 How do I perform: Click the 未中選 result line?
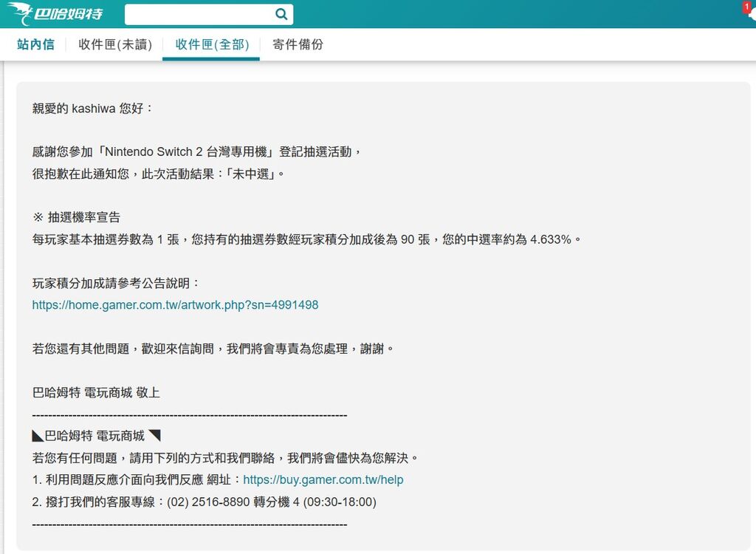[158, 174]
